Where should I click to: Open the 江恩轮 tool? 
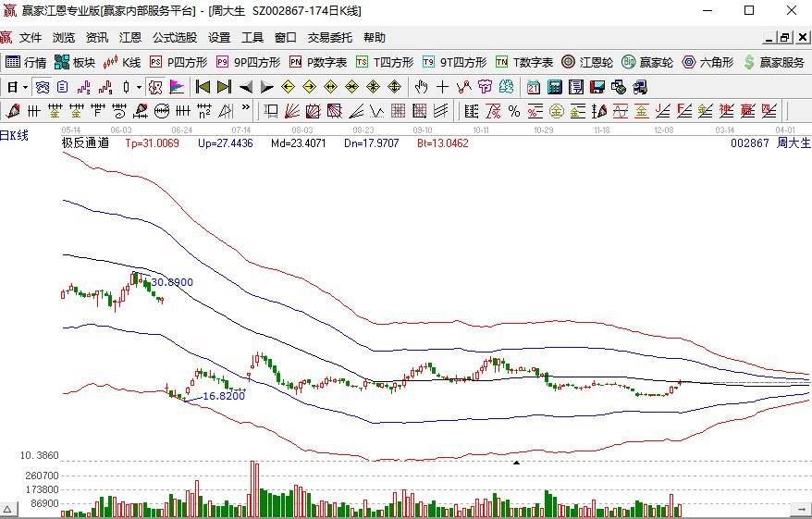[587, 62]
